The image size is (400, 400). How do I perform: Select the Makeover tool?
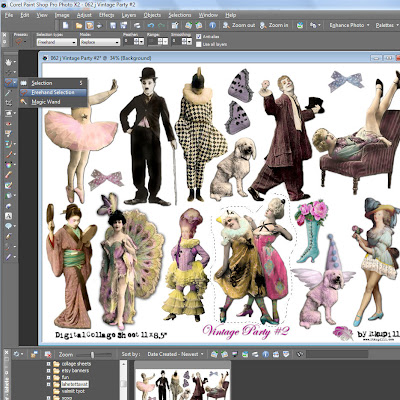(8, 134)
